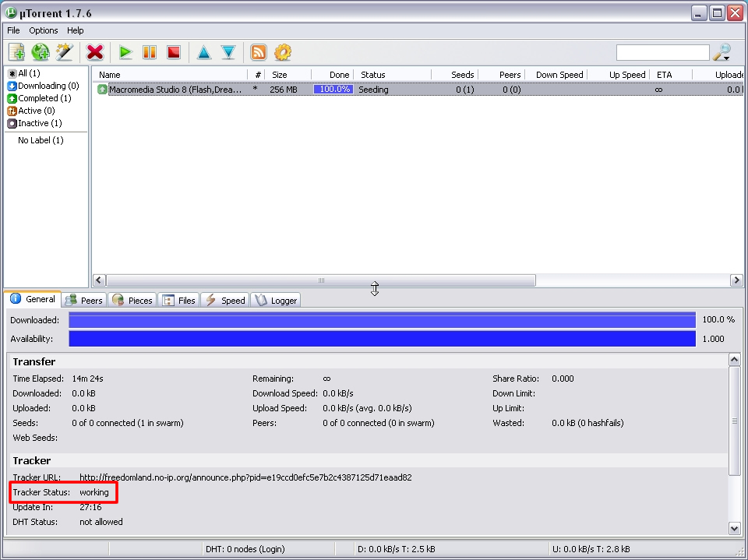Move torrent up the queue
748x560 pixels.
tap(204, 52)
